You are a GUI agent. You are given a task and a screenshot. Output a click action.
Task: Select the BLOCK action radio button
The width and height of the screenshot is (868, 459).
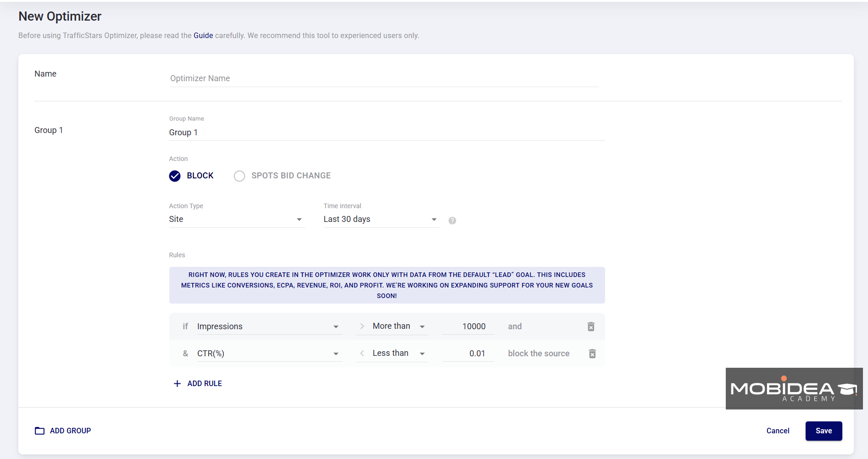pos(175,176)
